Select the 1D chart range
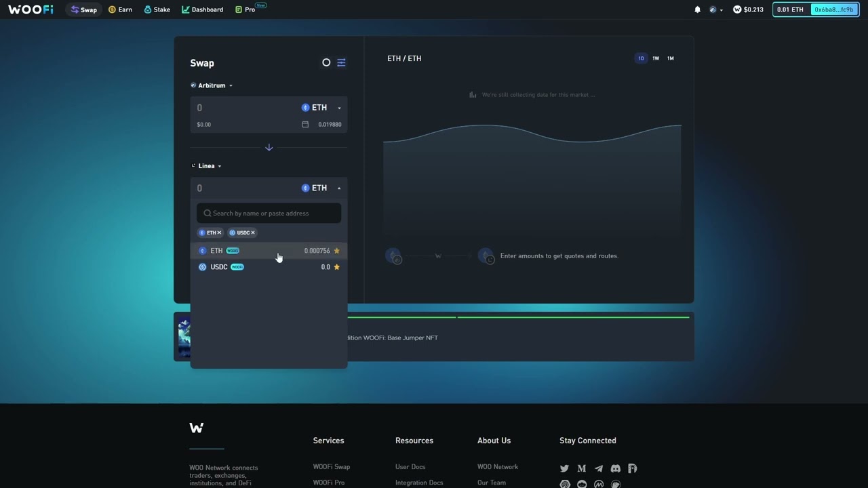868x488 pixels. pos(641,58)
